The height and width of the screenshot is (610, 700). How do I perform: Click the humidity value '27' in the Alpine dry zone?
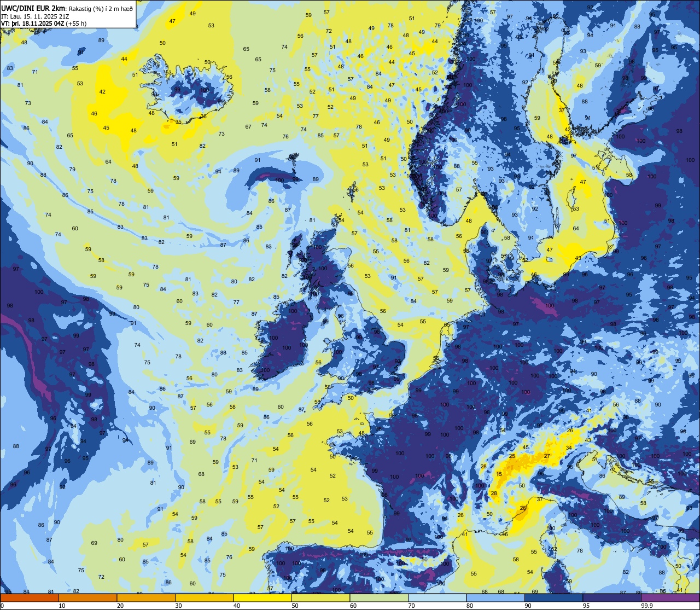coord(547,456)
